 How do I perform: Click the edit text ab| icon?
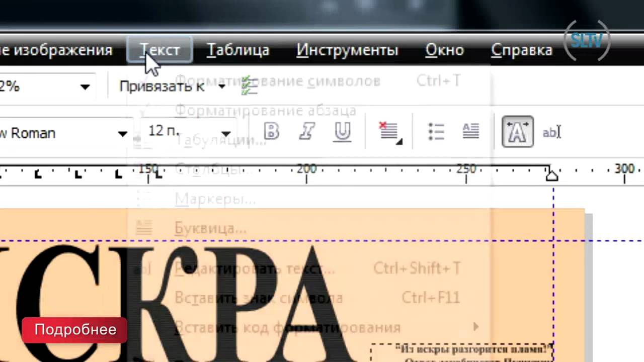click(551, 132)
